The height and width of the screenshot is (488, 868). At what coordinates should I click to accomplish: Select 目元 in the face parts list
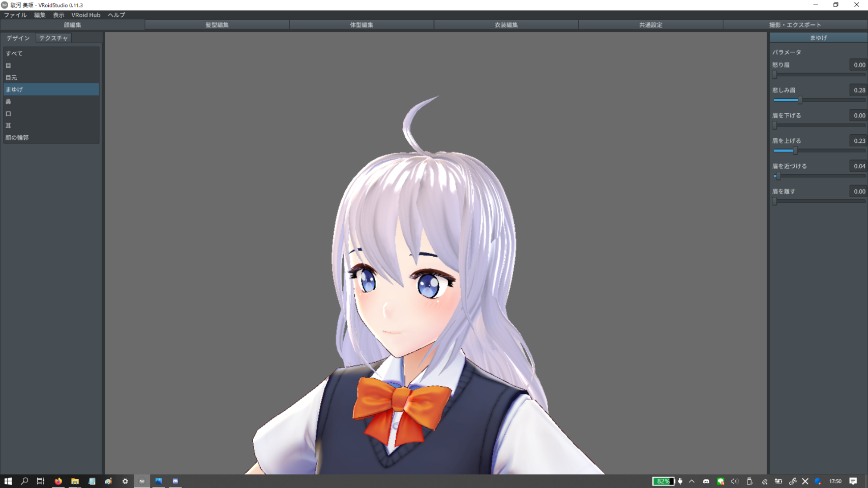[11, 78]
